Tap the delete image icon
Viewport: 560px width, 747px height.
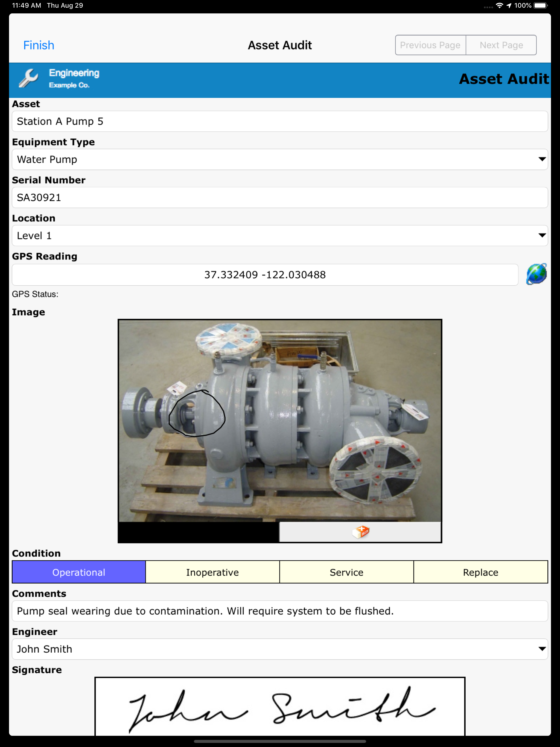tap(361, 532)
